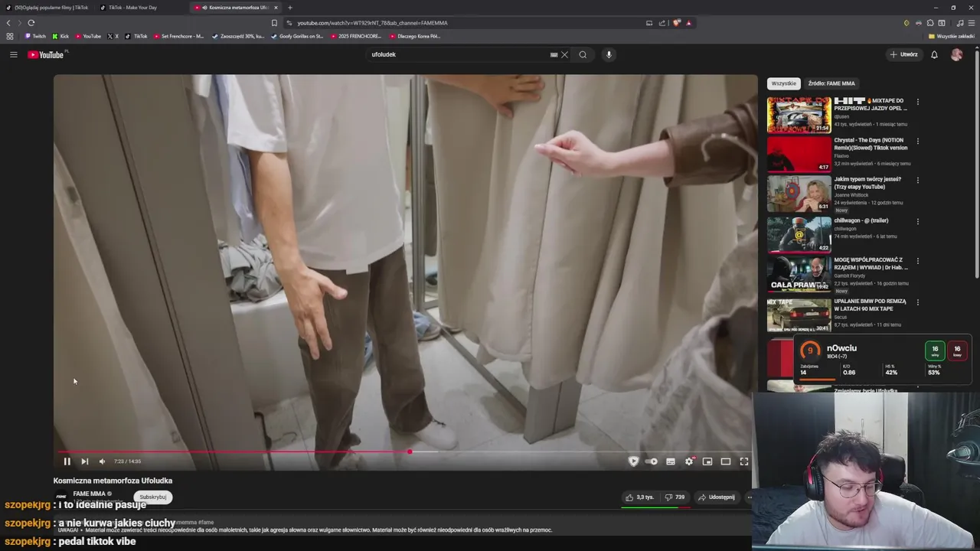Open options for 'Jakim typem twórcy' video
Screen dimensions: 980x551
[x=918, y=181]
